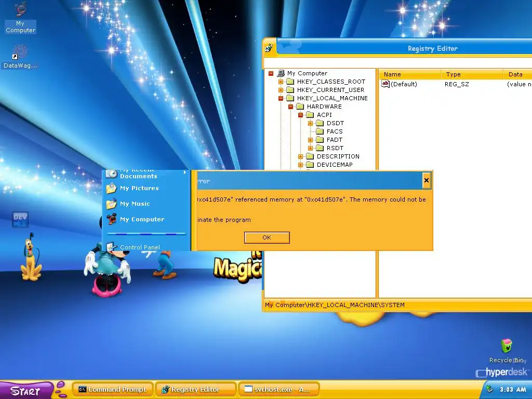Click the FADT folder icon
532x399 pixels.
point(320,140)
